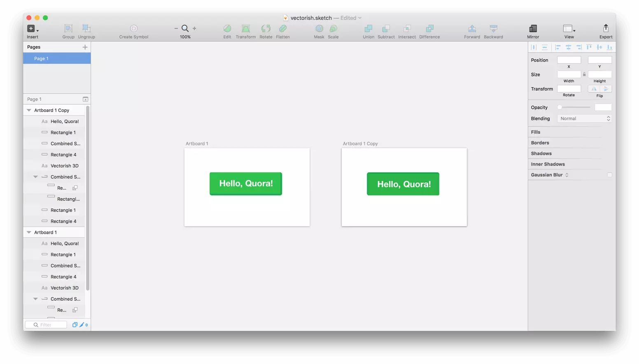Screen dimensions: 639x364
Task: Open document title dropdown arrow
Action: pyautogui.click(x=360, y=18)
